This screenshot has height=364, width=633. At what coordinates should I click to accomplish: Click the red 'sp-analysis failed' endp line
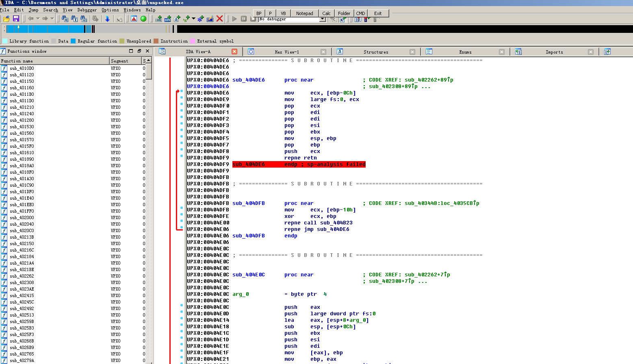tap(299, 164)
